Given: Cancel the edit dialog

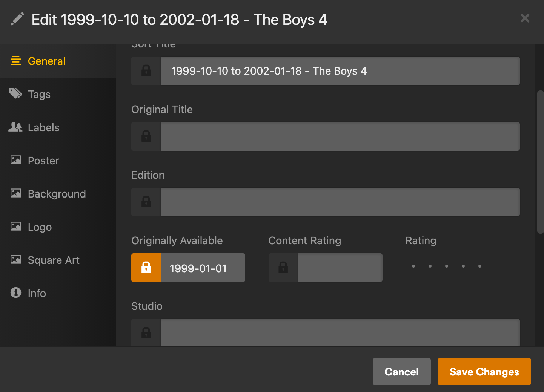Looking at the screenshot, I should (402, 372).
